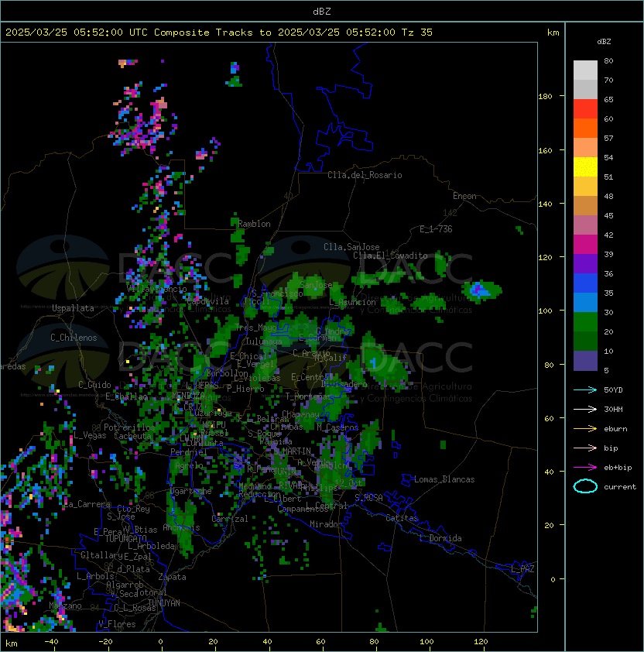
Task: Click the 'Cacheuta' map label
Action: pyautogui.click(x=132, y=436)
